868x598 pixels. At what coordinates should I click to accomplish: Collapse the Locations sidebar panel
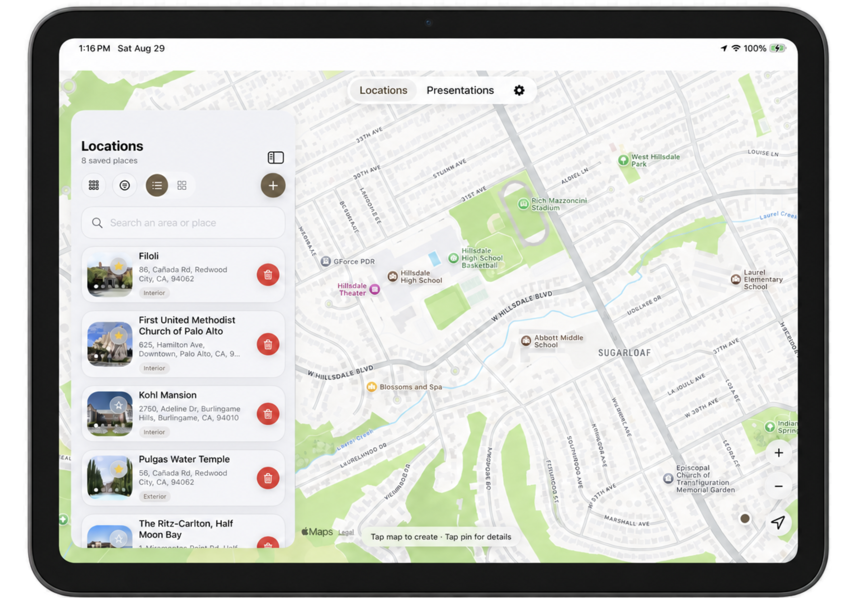(x=275, y=157)
